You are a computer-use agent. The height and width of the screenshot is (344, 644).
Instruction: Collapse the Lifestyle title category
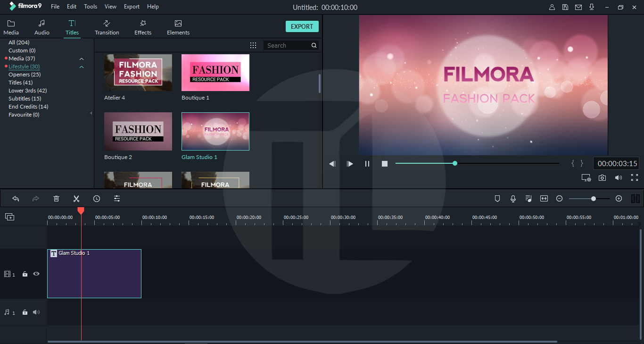click(x=81, y=67)
